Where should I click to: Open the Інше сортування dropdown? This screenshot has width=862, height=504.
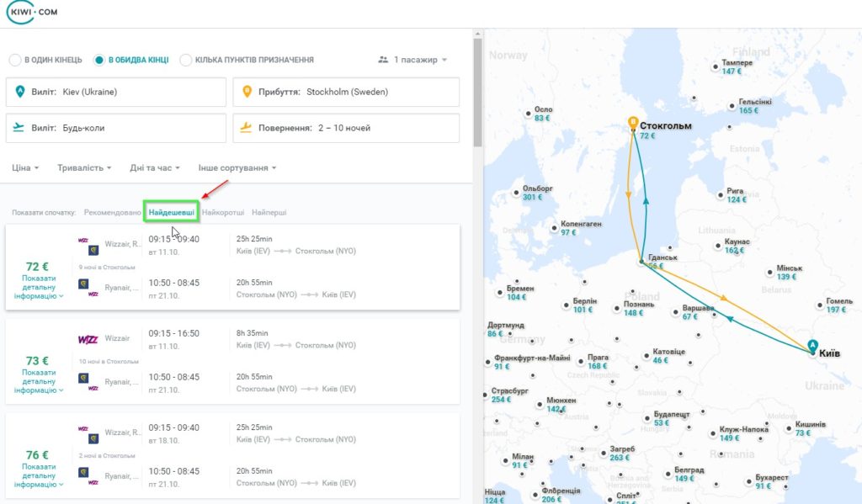(x=237, y=167)
